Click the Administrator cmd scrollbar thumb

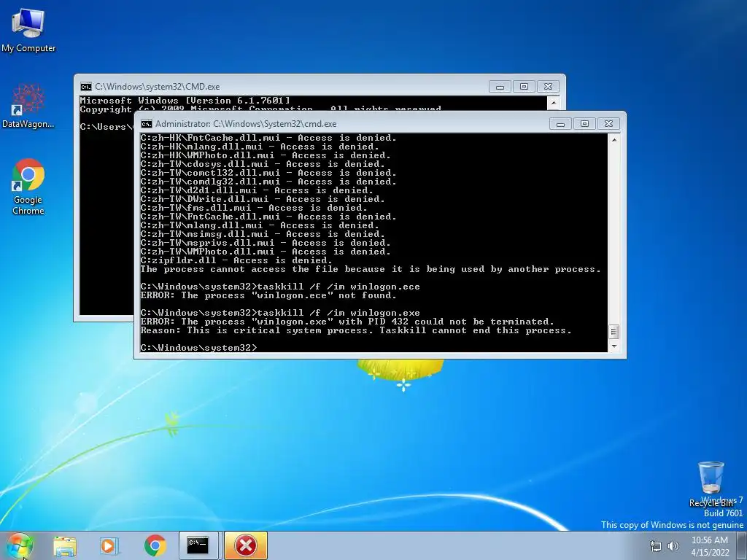(614, 332)
